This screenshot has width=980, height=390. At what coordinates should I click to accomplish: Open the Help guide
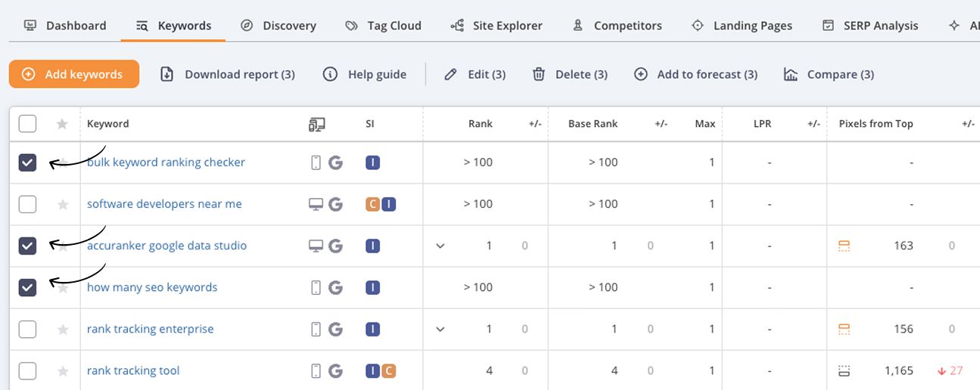[x=365, y=74]
